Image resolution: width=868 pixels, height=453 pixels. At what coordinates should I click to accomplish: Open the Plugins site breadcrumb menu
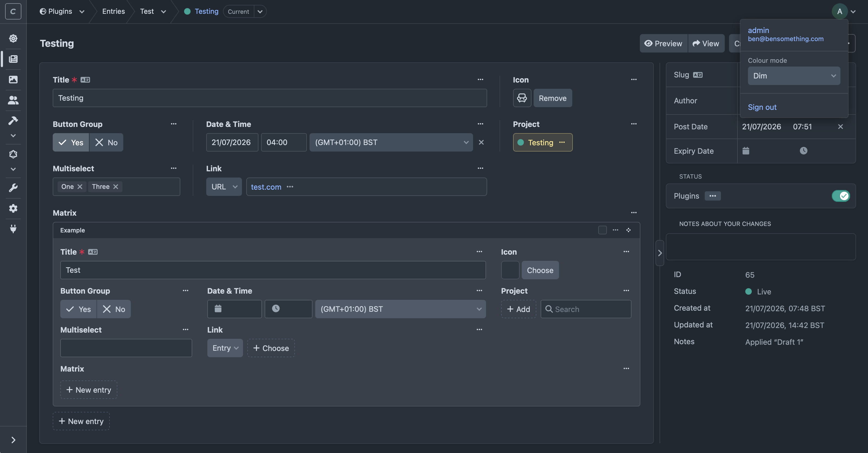point(62,11)
